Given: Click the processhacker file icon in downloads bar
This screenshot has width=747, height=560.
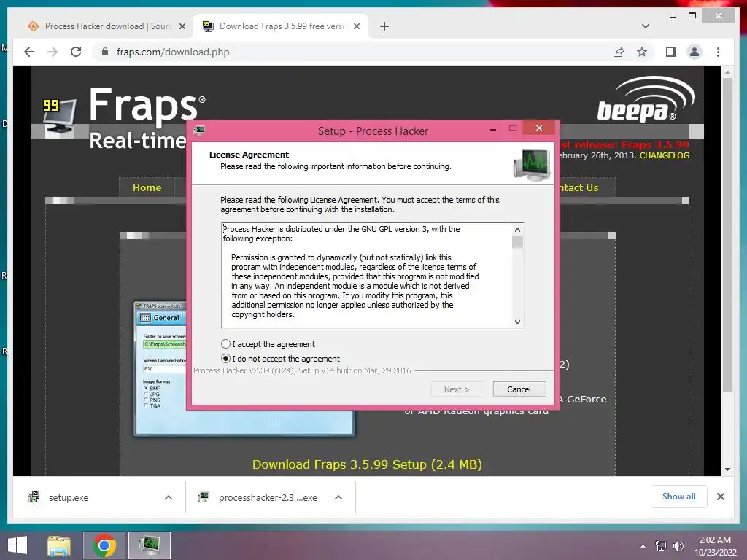Looking at the screenshot, I should pyautogui.click(x=204, y=497).
